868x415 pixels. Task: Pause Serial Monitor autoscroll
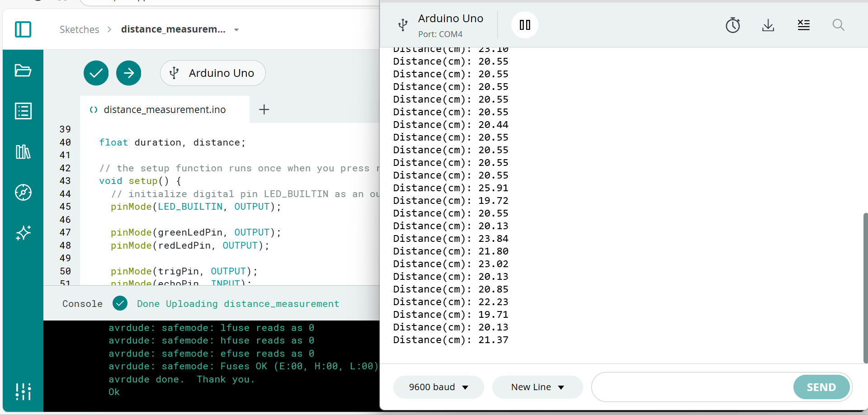click(x=524, y=25)
